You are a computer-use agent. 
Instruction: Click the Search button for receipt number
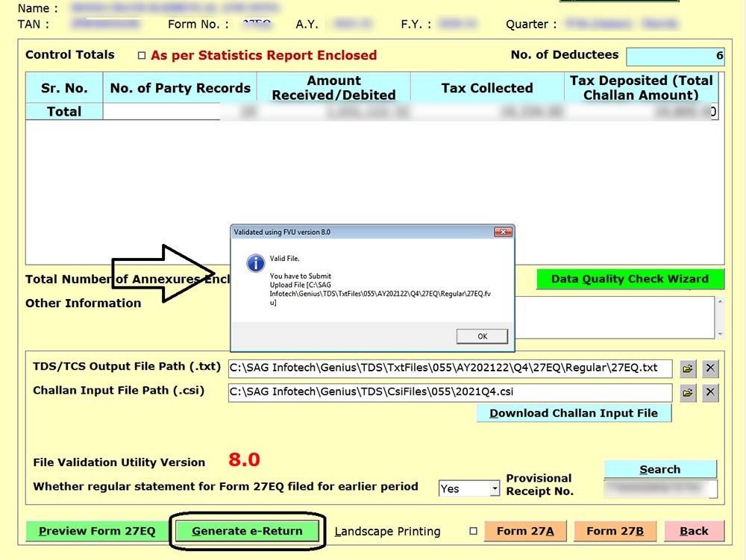(660, 469)
